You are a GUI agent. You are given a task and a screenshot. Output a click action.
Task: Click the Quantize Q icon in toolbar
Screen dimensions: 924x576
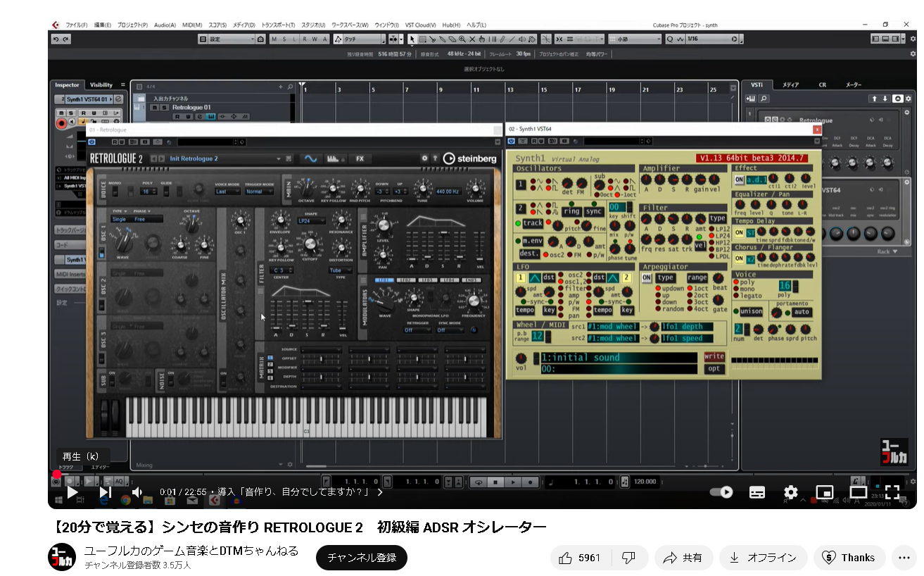(670, 39)
